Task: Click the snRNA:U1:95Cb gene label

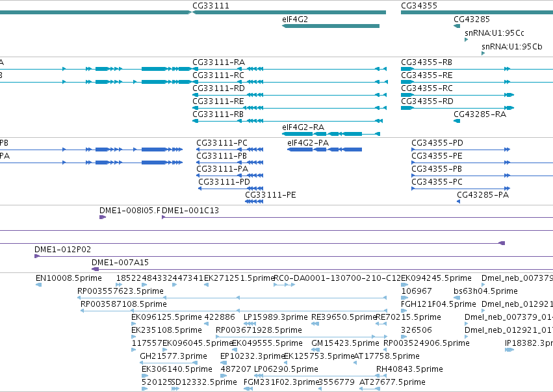Action: pyautogui.click(x=512, y=47)
